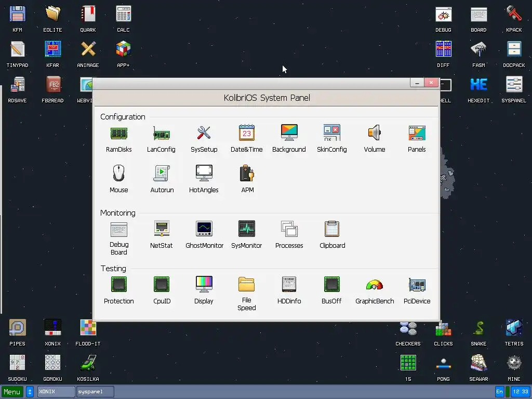Open SkinConfig icon
This screenshot has height=399, width=532.
tap(332, 132)
